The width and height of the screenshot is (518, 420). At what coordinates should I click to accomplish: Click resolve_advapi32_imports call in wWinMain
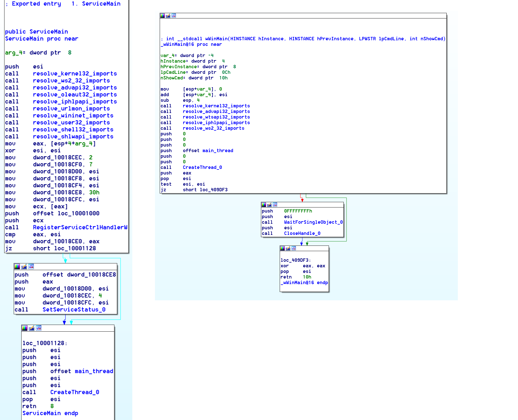pos(216,111)
